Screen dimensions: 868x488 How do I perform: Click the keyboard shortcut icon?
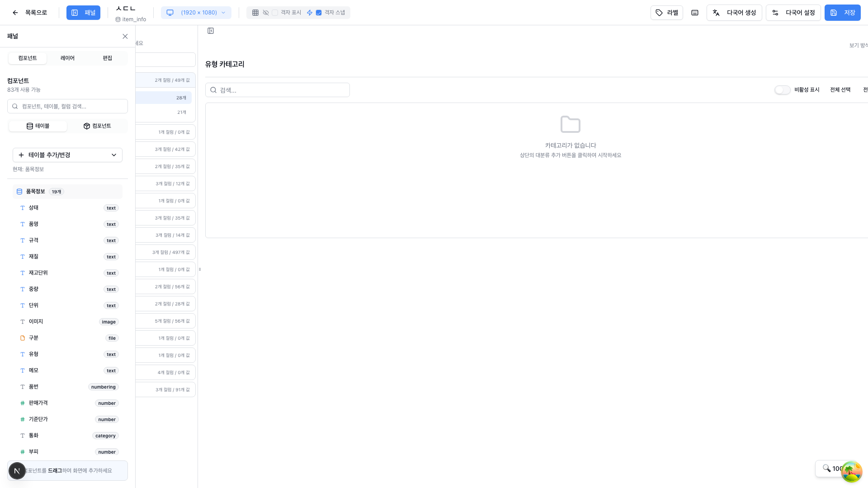(695, 13)
